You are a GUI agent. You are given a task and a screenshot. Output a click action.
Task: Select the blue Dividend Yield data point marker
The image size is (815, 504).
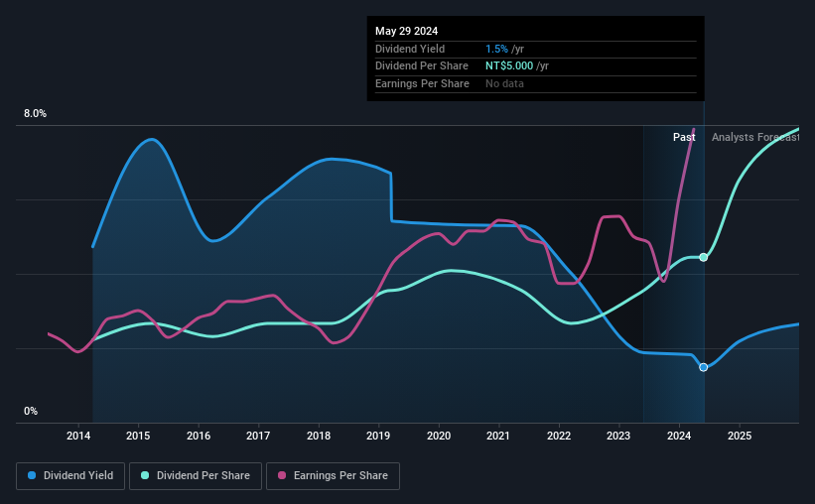(703, 367)
